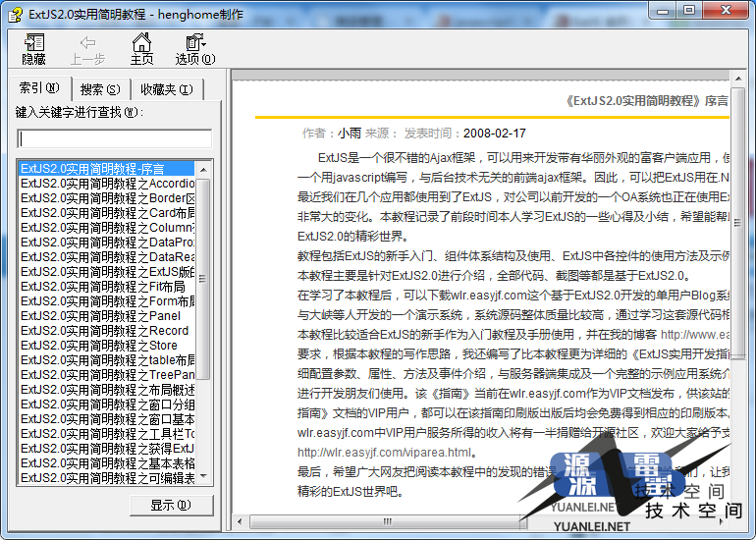Select the Form布局 index entry
This screenshot has width=756, height=540.
[x=107, y=301]
